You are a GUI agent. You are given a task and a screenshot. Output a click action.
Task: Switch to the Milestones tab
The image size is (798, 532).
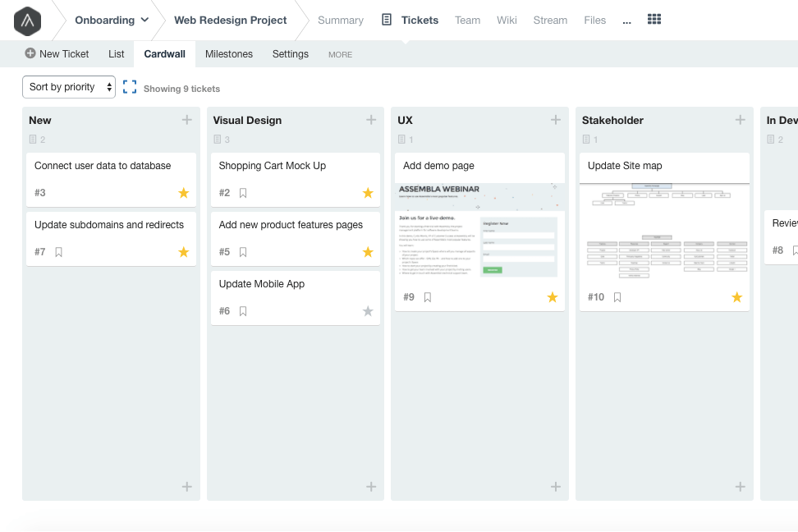pyautogui.click(x=229, y=54)
